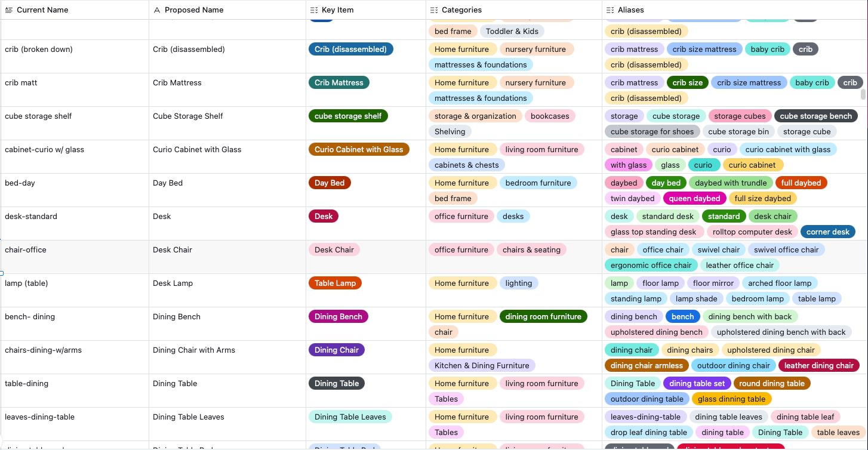The height and width of the screenshot is (450, 868).
Task: Click the text field icon beside Proposed Name
Action: (156, 10)
